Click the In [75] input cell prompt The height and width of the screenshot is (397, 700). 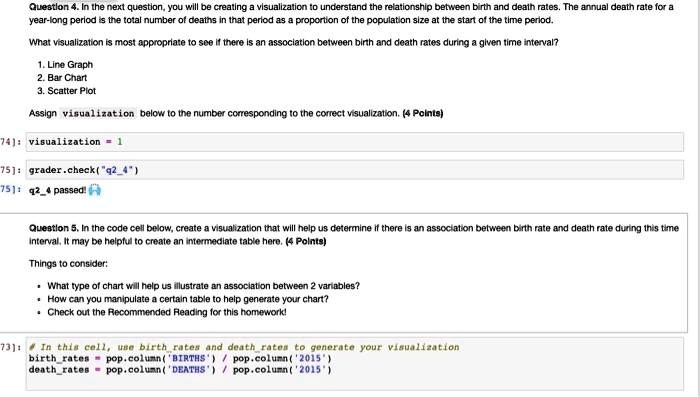pyautogui.click(x=11, y=170)
